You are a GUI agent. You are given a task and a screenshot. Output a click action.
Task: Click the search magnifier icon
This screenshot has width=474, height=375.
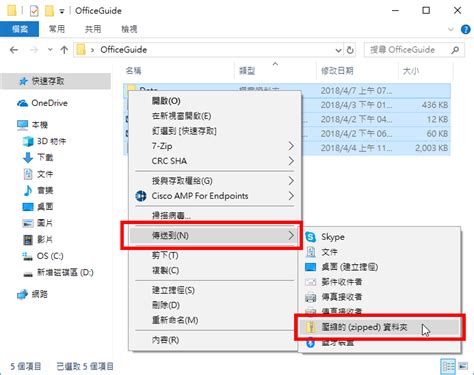455,50
